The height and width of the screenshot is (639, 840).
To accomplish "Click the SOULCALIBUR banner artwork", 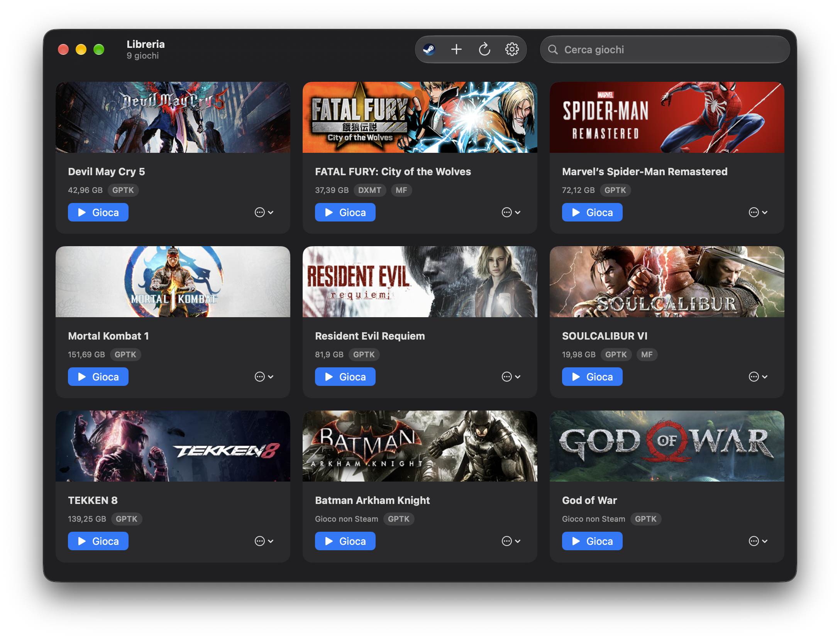I will click(x=667, y=282).
